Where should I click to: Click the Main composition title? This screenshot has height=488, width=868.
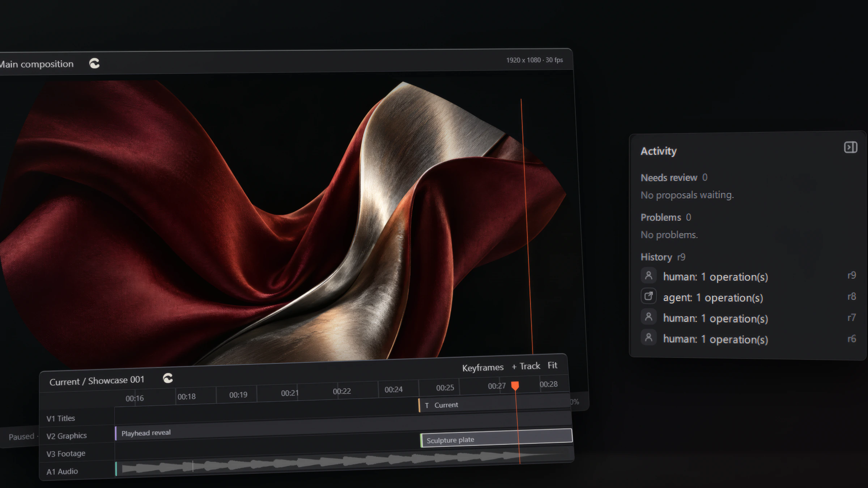[x=37, y=64]
